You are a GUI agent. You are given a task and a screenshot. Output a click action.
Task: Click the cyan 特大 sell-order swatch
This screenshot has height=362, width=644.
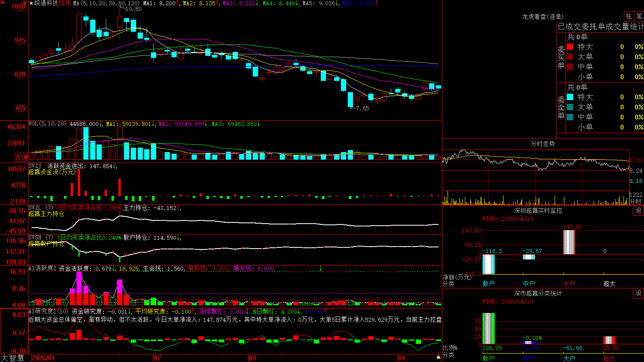(x=570, y=97)
